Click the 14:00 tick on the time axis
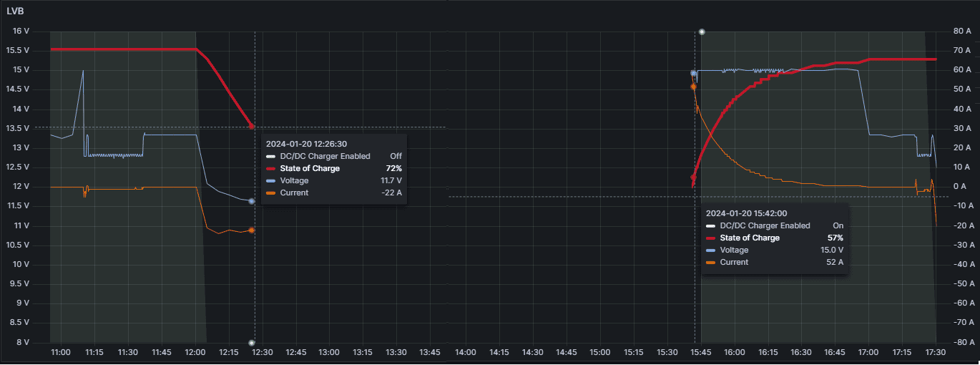980x365 pixels. click(x=466, y=353)
